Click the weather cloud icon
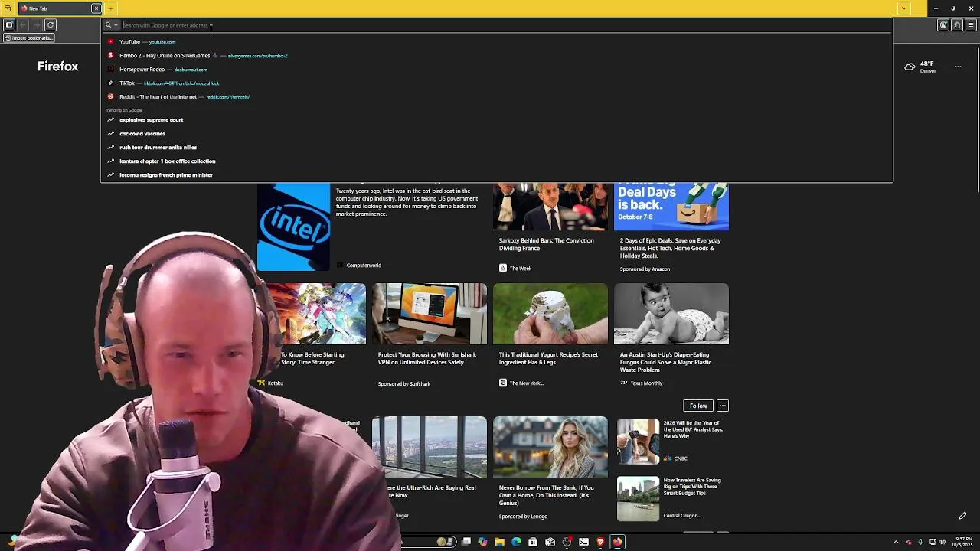 (x=910, y=67)
